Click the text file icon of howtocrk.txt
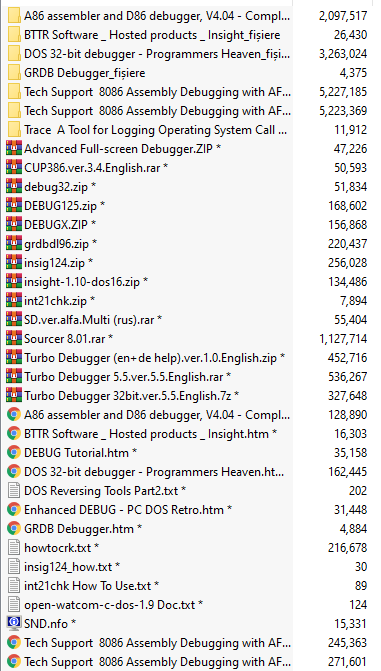The image size is (381, 671). click(x=14, y=547)
